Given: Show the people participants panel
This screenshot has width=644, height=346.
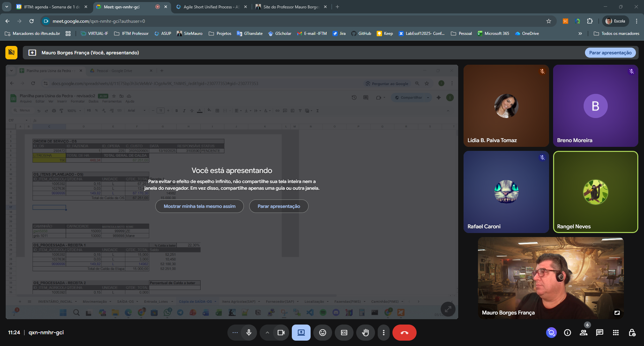Looking at the screenshot, I should pos(584,333).
